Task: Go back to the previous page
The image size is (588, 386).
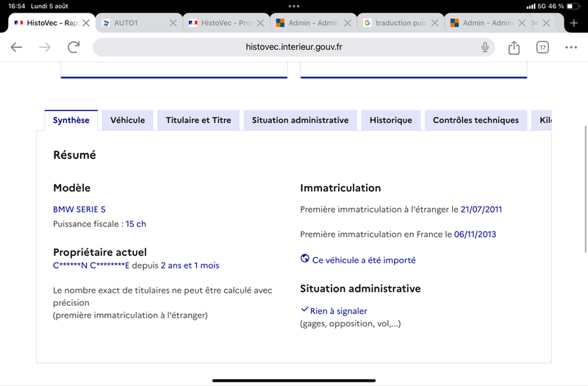Action: pyautogui.click(x=16, y=47)
